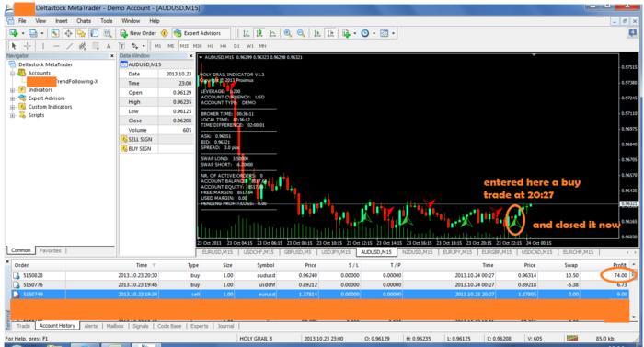Select the Trendline drawing tool
The width and height of the screenshot is (644, 347).
click(x=69, y=46)
